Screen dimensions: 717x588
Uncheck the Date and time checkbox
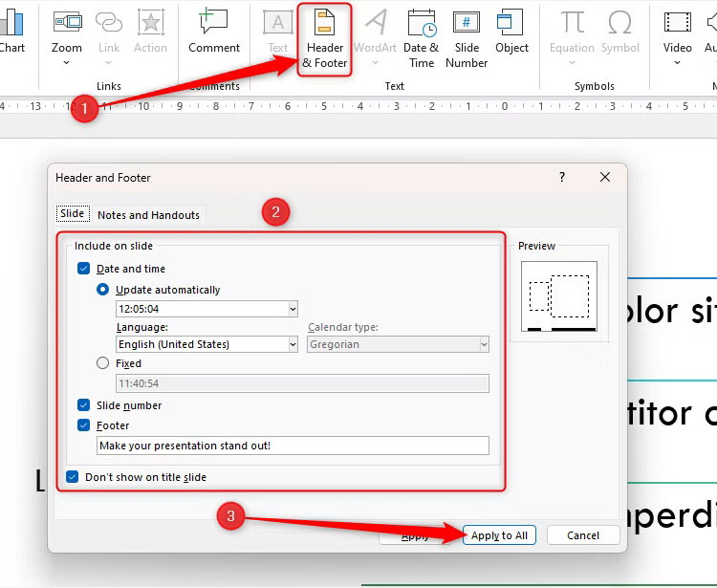pyautogui.click(x=84, y=270)
